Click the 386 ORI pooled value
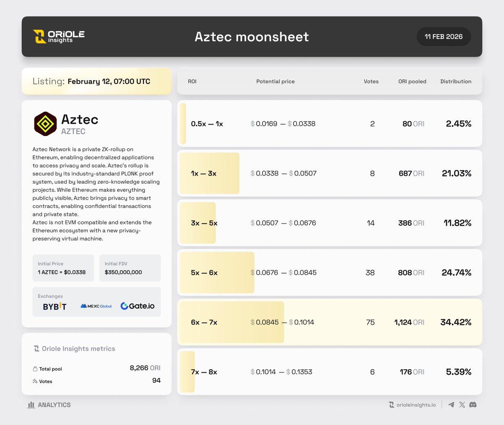 [411, 223]
